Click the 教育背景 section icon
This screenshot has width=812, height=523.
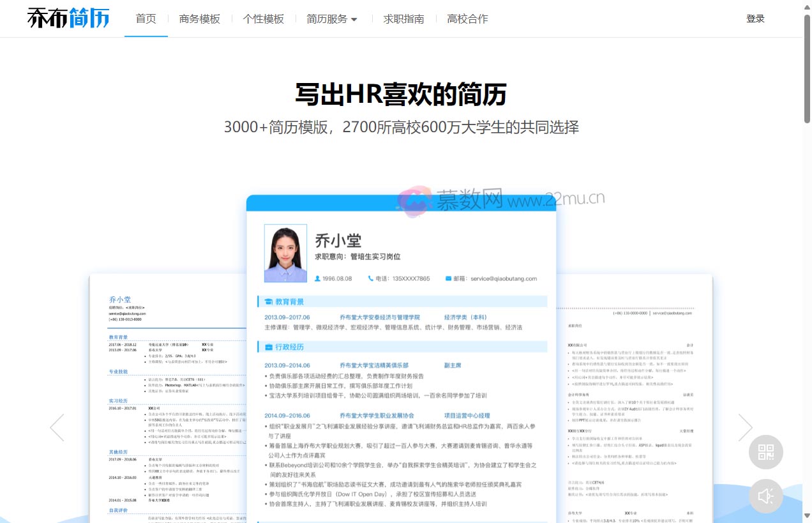point(268,301)
